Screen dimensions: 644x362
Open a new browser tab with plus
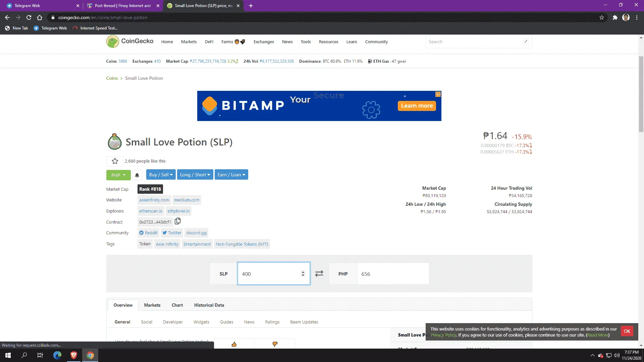click(251, 6)
